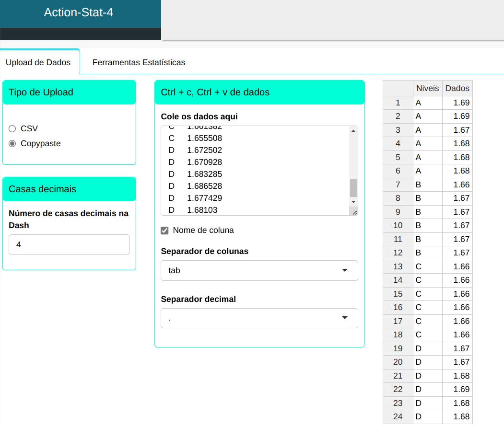Focus the decimal places number field
The image size is (504, 427).
tap(69, 244)
